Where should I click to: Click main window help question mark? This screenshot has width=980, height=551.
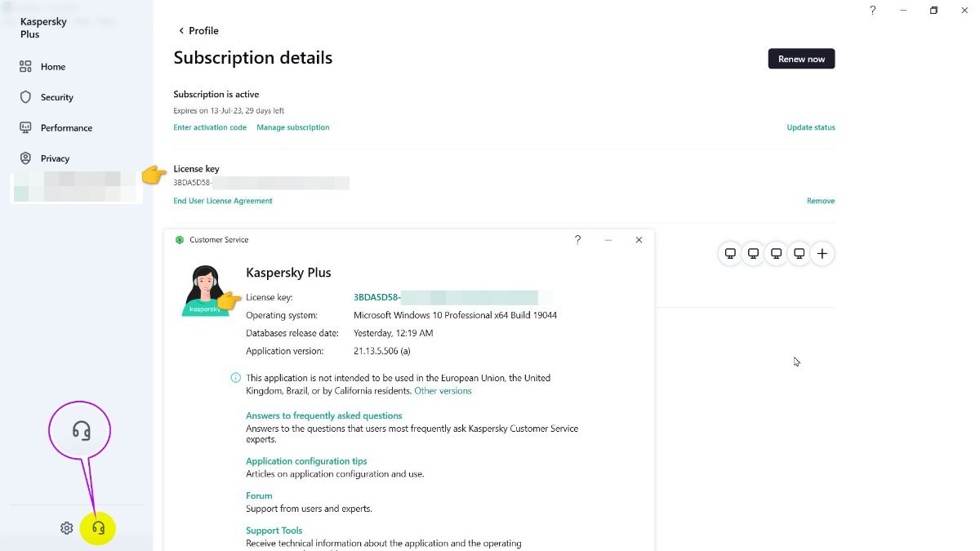click(872, 11)
